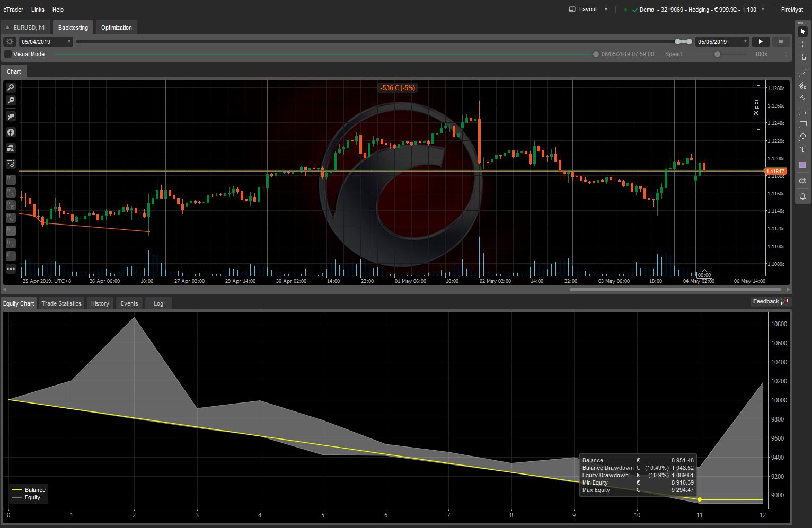Switch chart to h4 timeframe
Viewport: 812px width, 528px height.
click(x=11, y=243)
